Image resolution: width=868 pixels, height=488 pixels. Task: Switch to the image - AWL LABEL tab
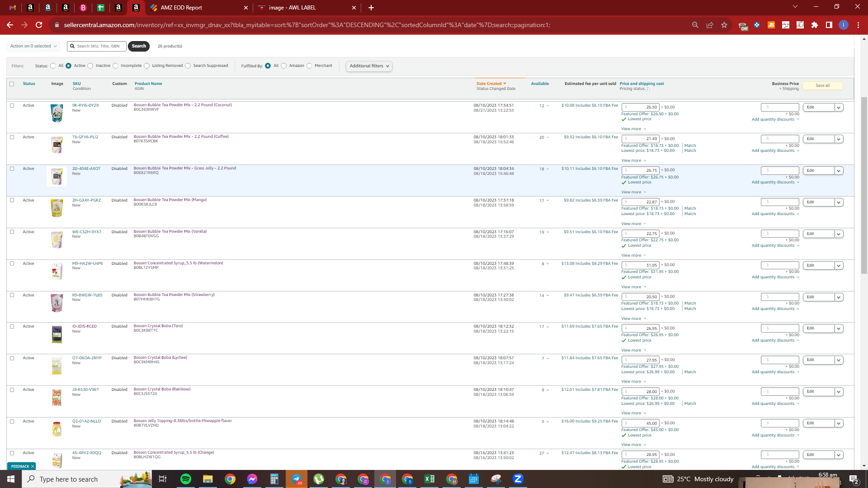tap(307, 8)
